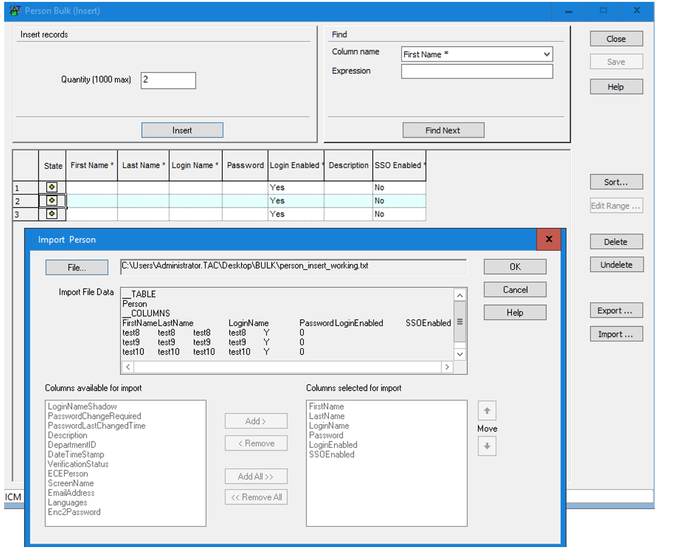Click SSO Enabled 'No' cell in row 1

[x=399, y=187]
